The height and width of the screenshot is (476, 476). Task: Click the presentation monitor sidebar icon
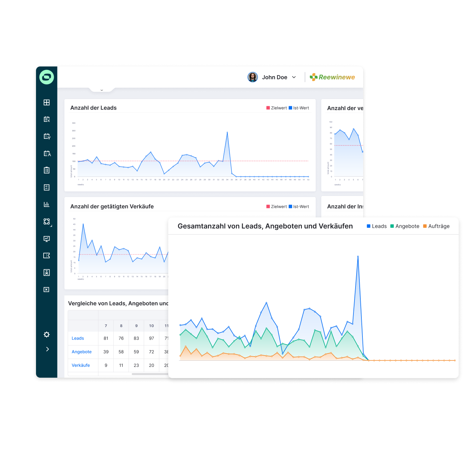[47, 239]
